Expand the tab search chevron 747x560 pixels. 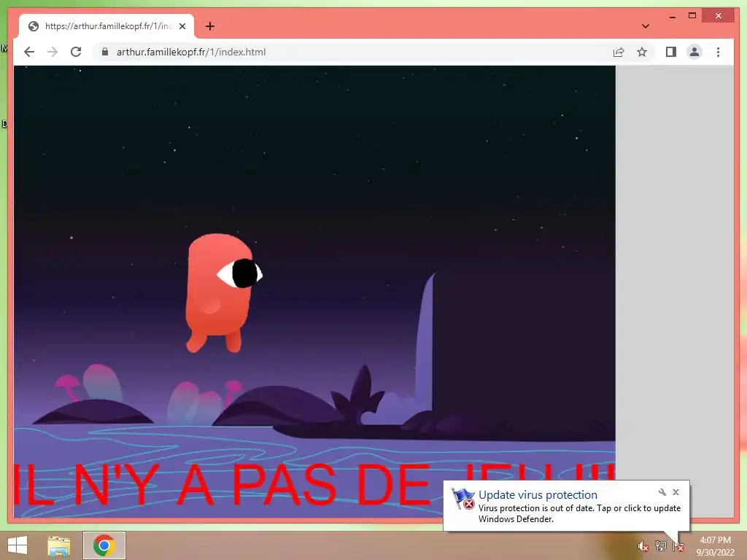pos(645,26)
